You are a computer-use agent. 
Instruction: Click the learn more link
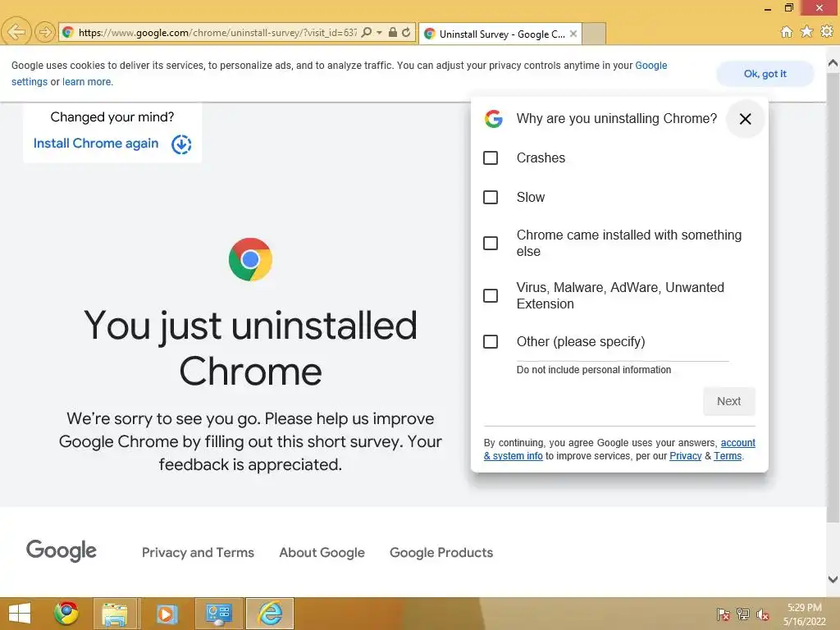pyautogui.click(x=87, y=82)
